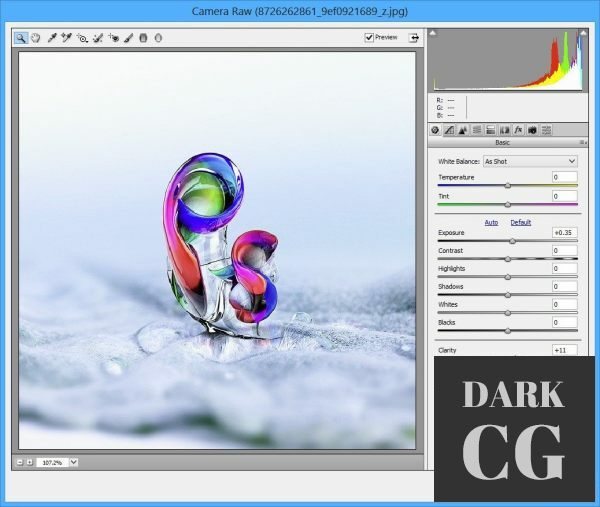Viewport: 600px width, 507px height.
Task: Focus the Exposure value field showing +0.35
Action: click(565, 233)
